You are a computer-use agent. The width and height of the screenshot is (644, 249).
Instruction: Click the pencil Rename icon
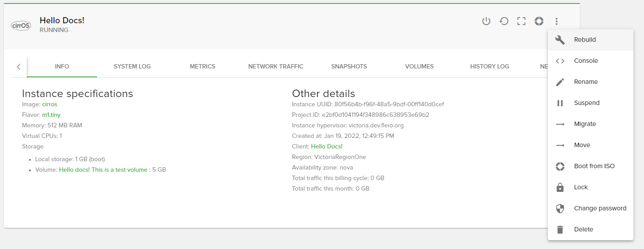(560, 82)
